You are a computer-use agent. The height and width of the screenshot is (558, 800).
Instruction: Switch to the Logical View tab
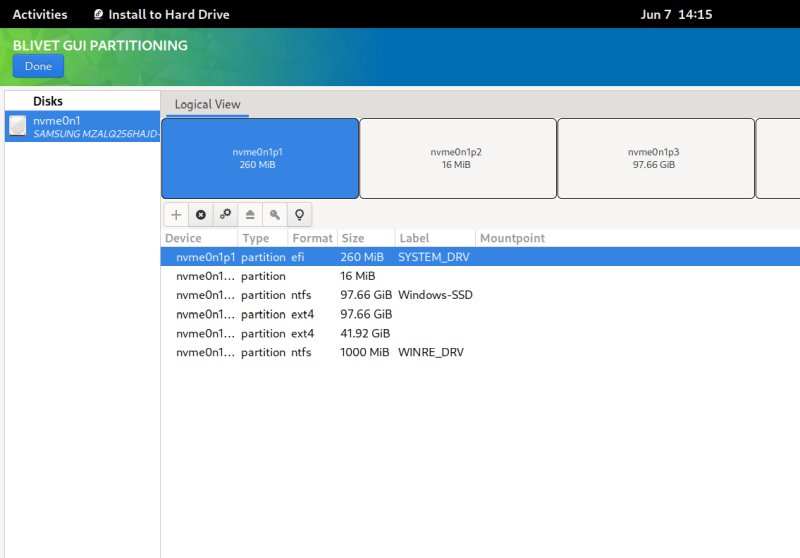(x=207, y=104)
